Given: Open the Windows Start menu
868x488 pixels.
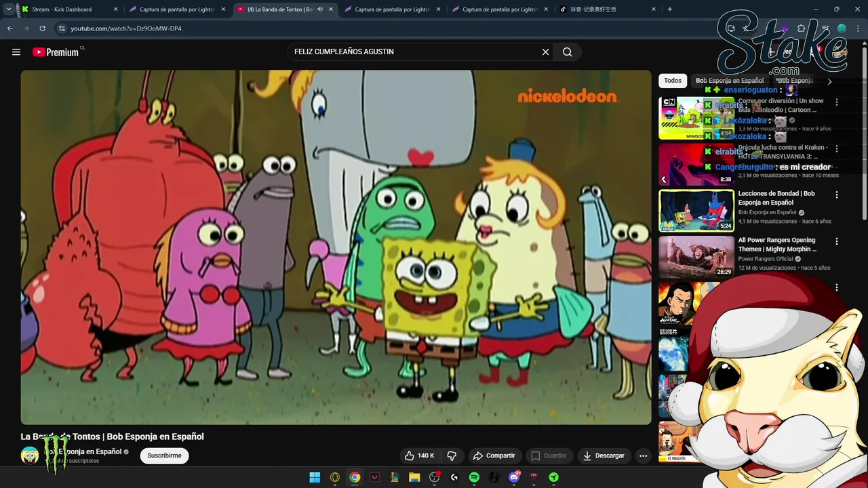Looking at the screenshot, I should tap(315, 477).
